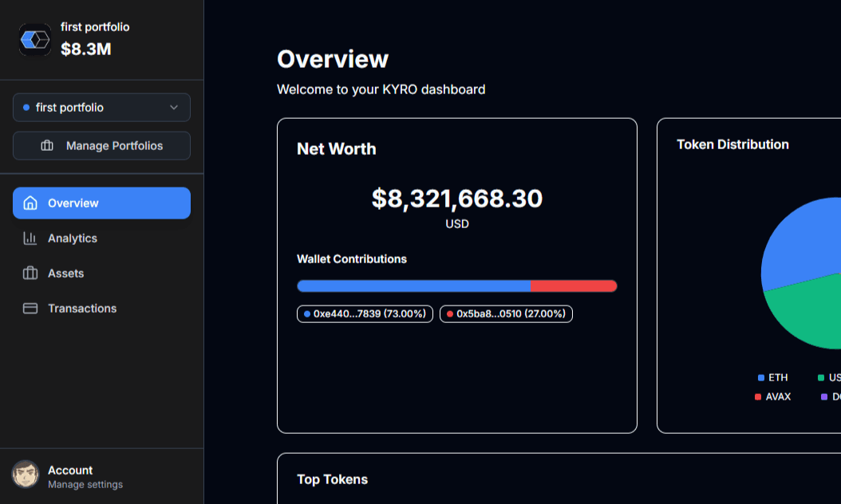The height and width of the screenshot is (504, 841).
Task: Click the red segment of contributions bar
Action: pyautogui.click(x=574, y=286)
